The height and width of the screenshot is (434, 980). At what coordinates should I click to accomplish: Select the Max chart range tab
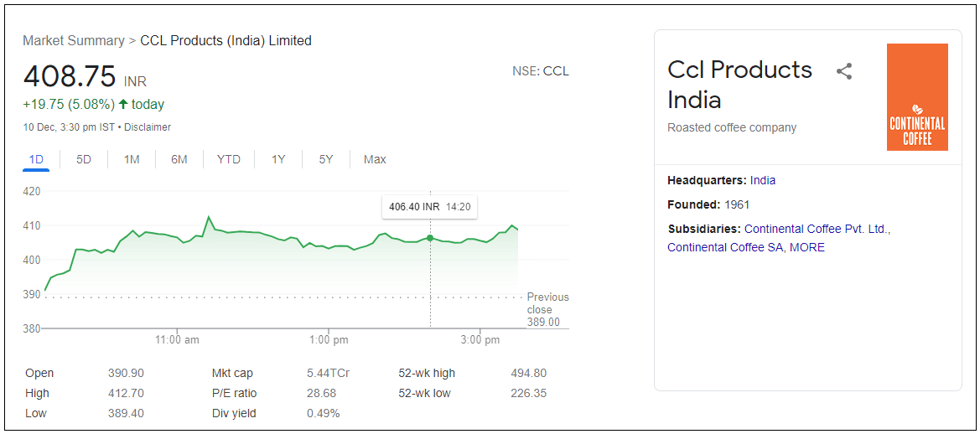click(375, 159)
